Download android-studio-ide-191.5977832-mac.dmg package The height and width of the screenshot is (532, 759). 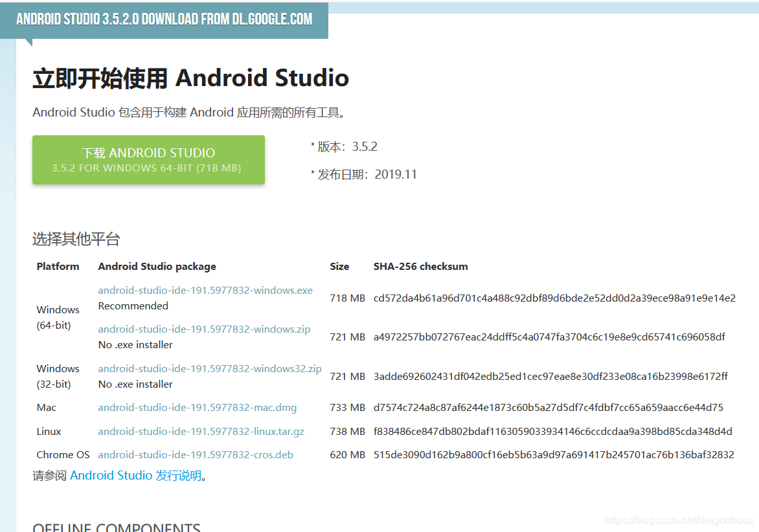pyautogui.click(x=197, y=408)
